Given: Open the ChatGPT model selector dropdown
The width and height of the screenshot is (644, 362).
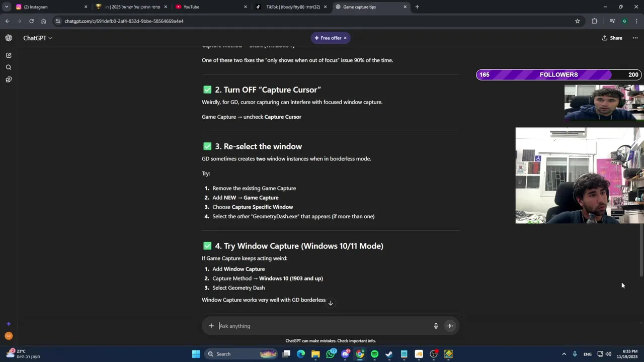Looking at the screenshot, I should click(x=38, y=38).
